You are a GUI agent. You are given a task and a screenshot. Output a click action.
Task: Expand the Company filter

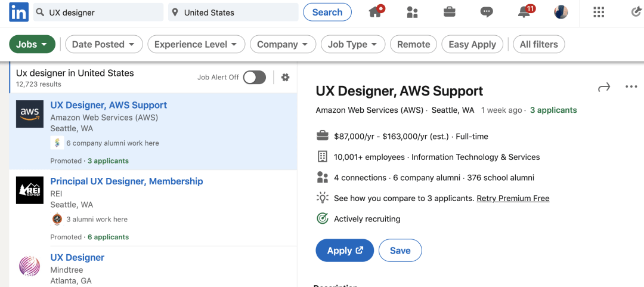pos(283,44)
